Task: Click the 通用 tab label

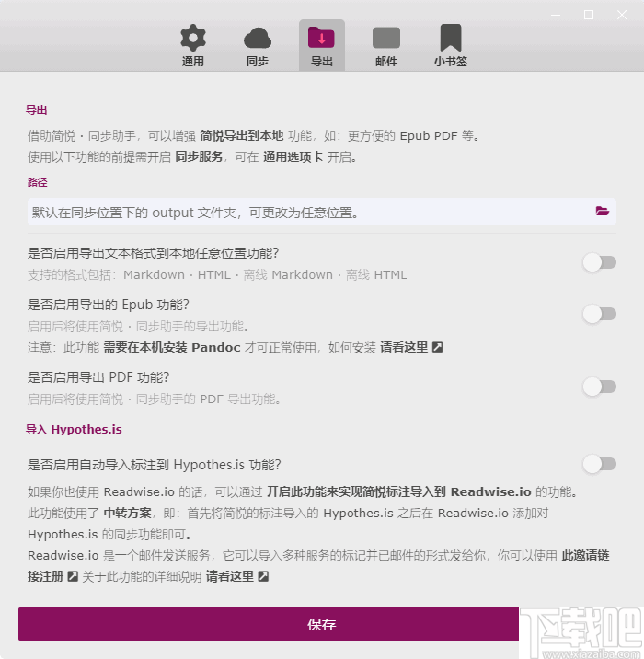Action: coord(193,62)
